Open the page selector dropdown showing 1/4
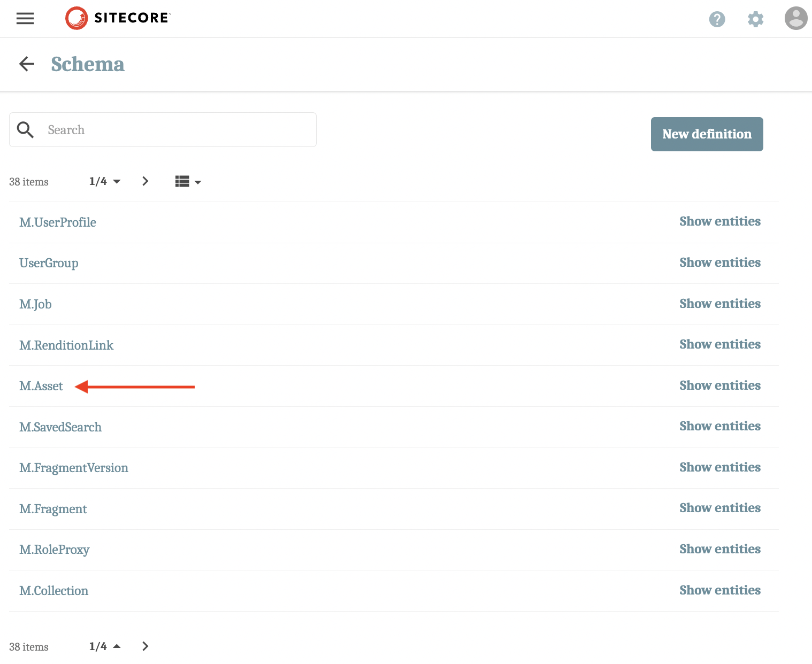The width and height of the screenshot is (812, 664). pyautogui.click(x=105, y=181)
